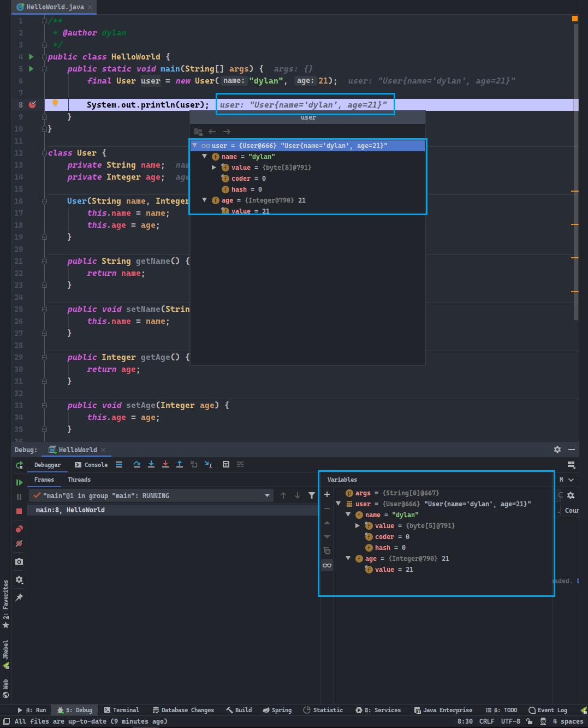Change CRLF line separator in status bar
This screenshot has height=728, width=588.
click(x=487, y=721)
